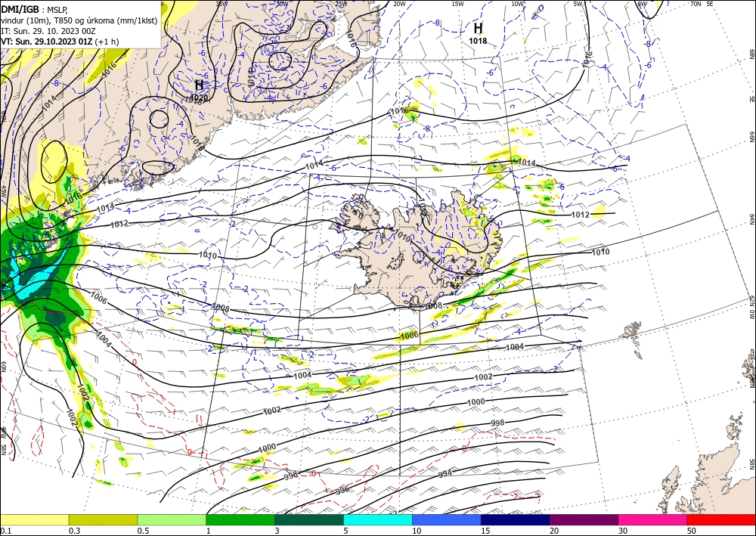
Task: Pick the cyan 5 mm legend swatch
Action: (x=378, y=519)
